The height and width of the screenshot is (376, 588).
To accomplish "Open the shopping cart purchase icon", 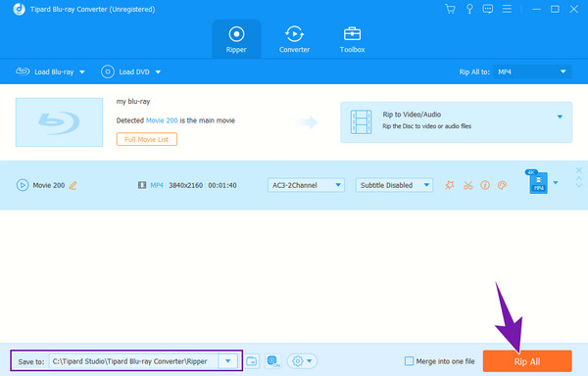I will tap(450, 9).
